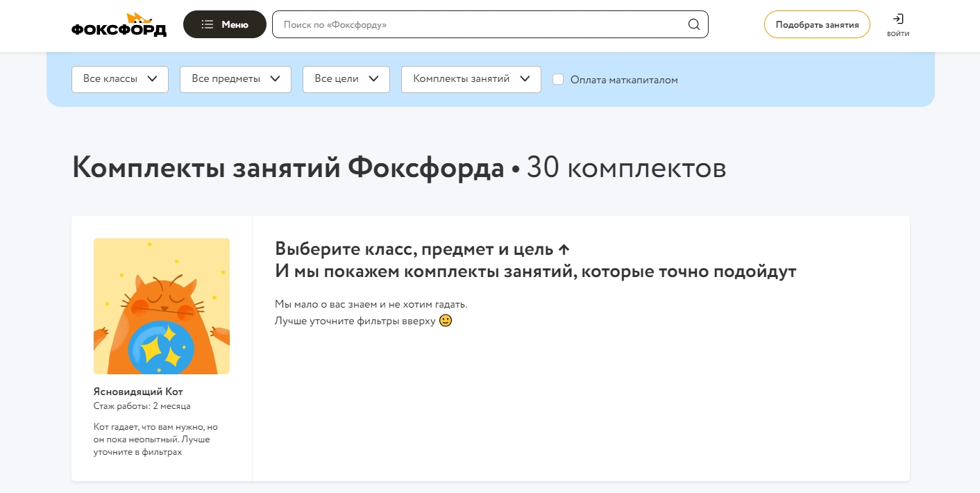Viewport: 980px width, 493px height.
Task: Open the Меню button
Action: [225, 24]
